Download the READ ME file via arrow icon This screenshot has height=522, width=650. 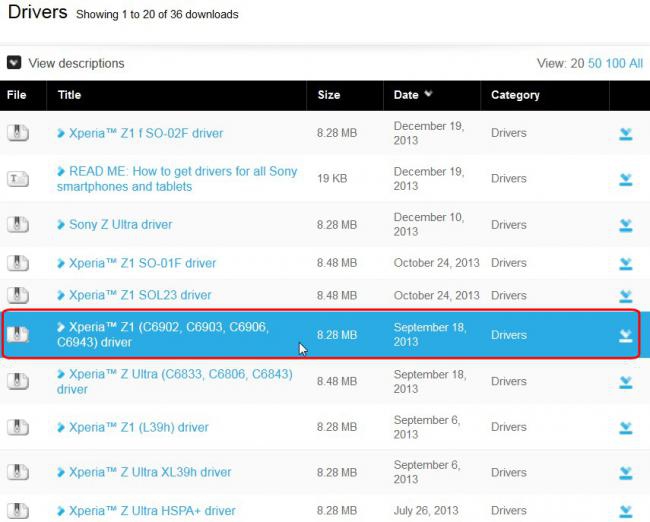(x=626, y=180)
